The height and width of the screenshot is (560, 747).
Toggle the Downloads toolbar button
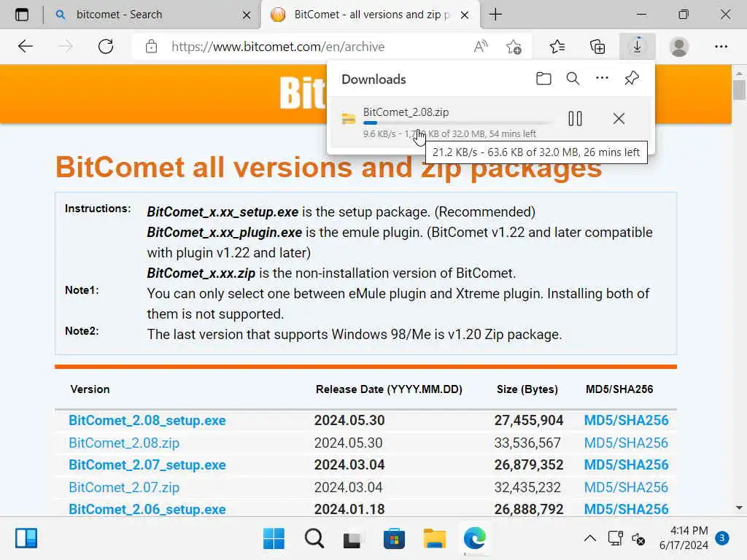(x=638, y=46)
